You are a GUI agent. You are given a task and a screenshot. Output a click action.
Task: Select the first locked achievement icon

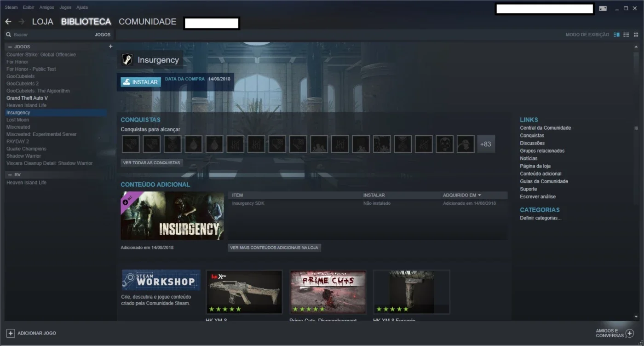[131, 144]
